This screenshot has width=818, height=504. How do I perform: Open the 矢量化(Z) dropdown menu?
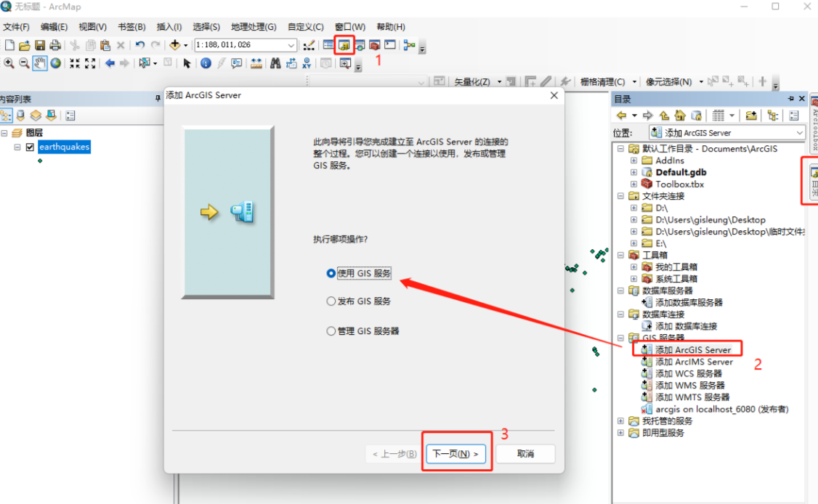(478, 82)
